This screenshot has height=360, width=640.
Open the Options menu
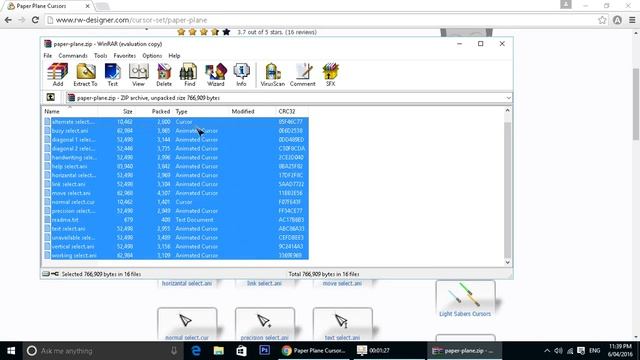pyautogui.click(x=152, y=56)
